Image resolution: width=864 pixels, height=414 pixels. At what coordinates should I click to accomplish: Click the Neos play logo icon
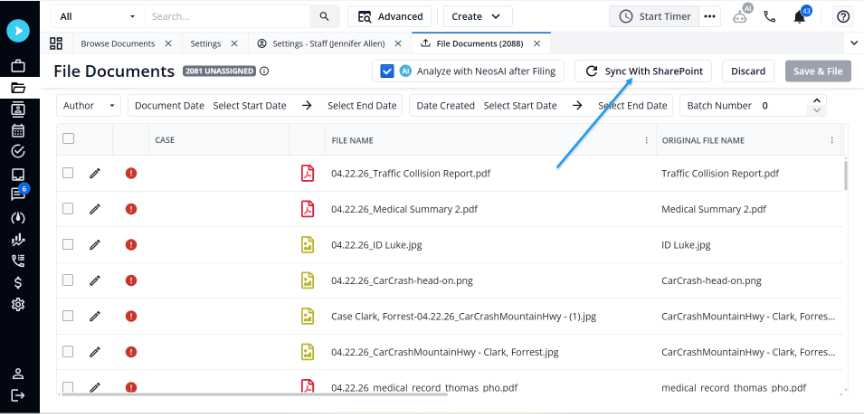(x=18, y=31)
